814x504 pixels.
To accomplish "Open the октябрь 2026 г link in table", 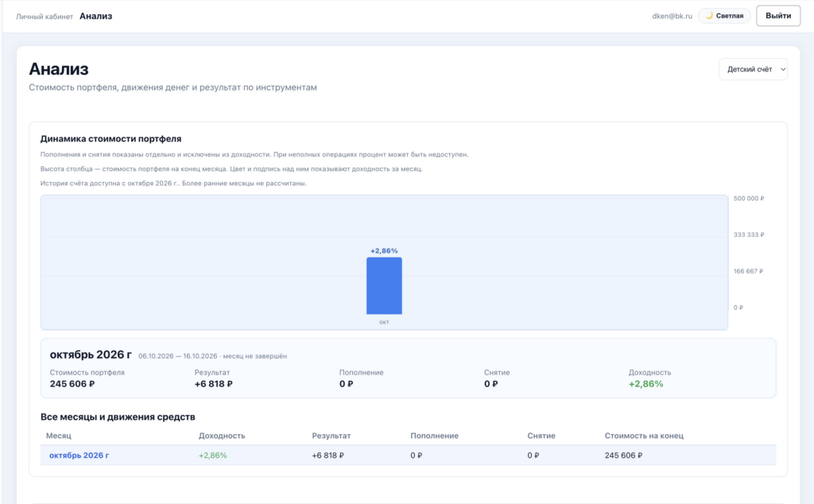I will click(x=79, y=456).
